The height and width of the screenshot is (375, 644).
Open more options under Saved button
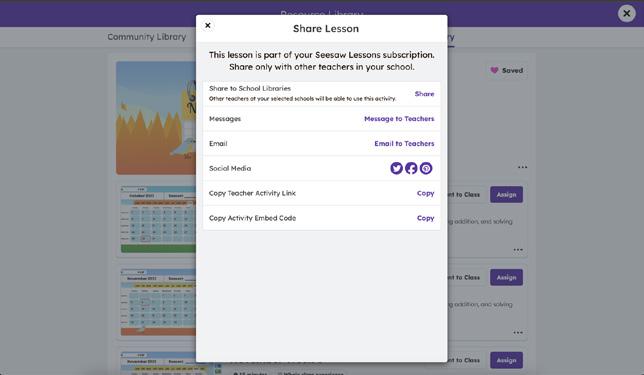(522, 167)
